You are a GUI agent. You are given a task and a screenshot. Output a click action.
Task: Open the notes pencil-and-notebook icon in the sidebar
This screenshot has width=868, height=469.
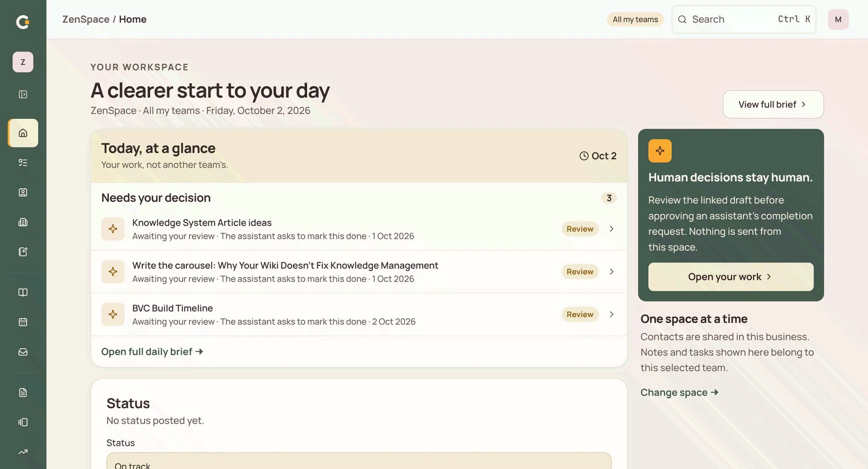[x=23, y=252]
